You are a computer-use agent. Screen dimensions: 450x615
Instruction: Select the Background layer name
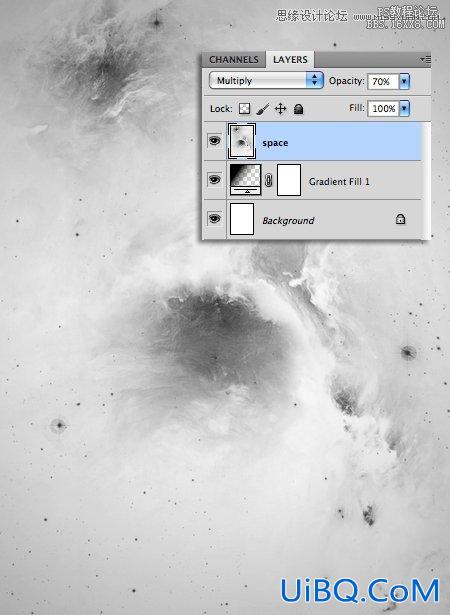[288, 220]
